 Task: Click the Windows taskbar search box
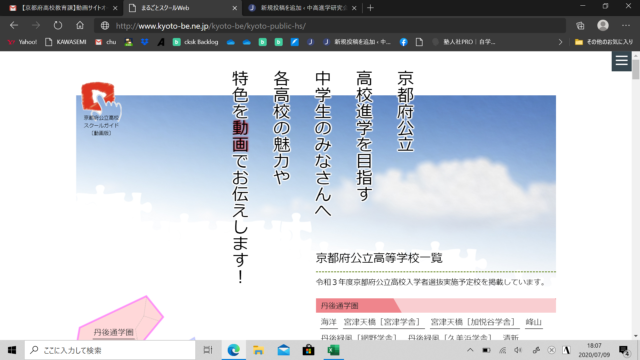[110, 350]
